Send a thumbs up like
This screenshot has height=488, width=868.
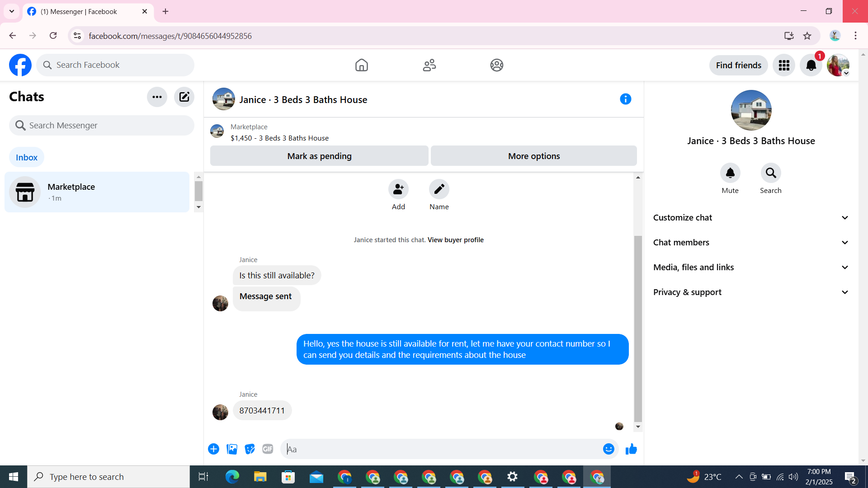(x=631, y=449)
